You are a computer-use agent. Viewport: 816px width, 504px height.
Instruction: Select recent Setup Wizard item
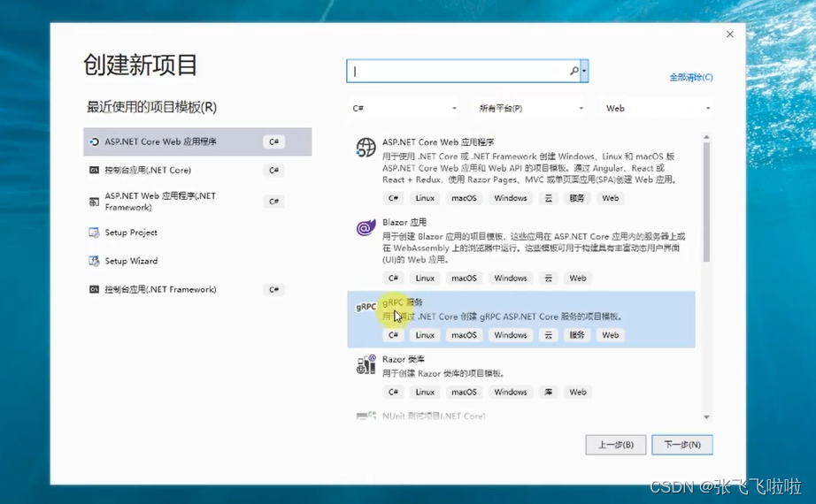click(197, 261)
